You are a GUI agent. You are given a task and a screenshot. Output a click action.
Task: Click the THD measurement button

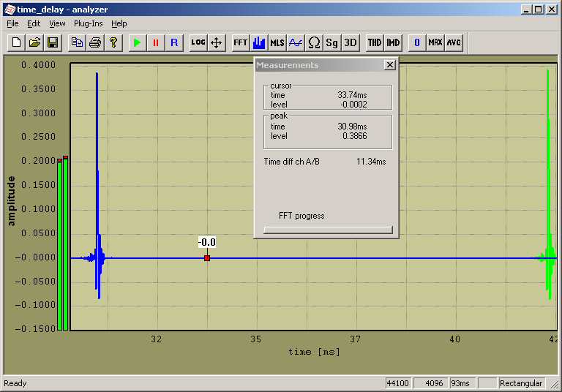[375, 42]
